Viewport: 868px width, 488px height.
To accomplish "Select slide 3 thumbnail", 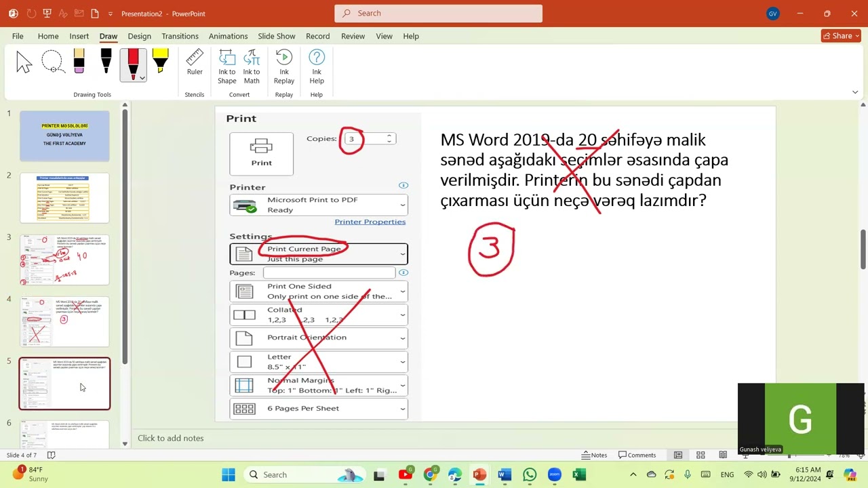I will 64,260.
